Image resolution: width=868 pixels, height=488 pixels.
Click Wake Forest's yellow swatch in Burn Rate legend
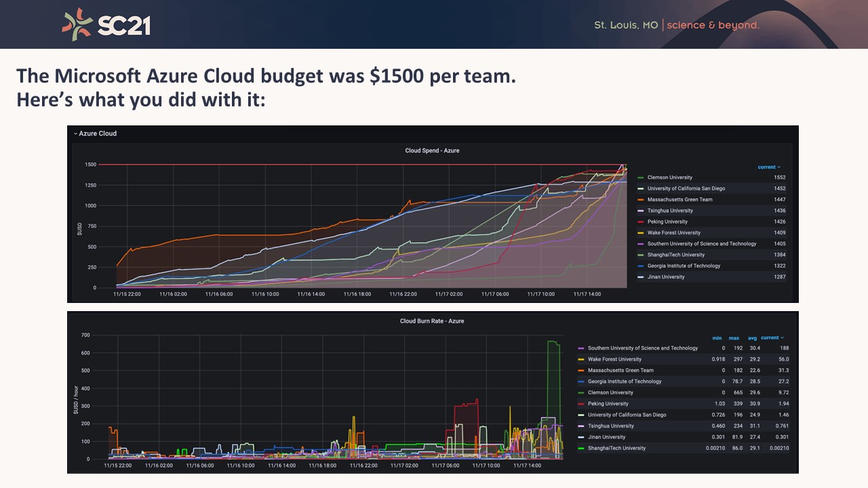[581, 359]
